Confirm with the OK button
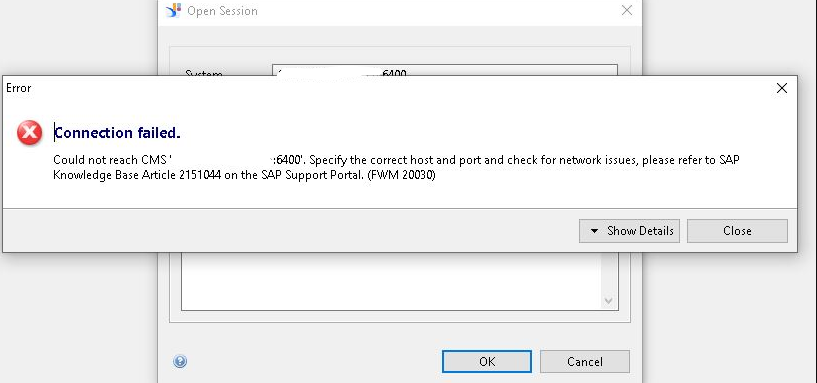 tap(487, 362)
